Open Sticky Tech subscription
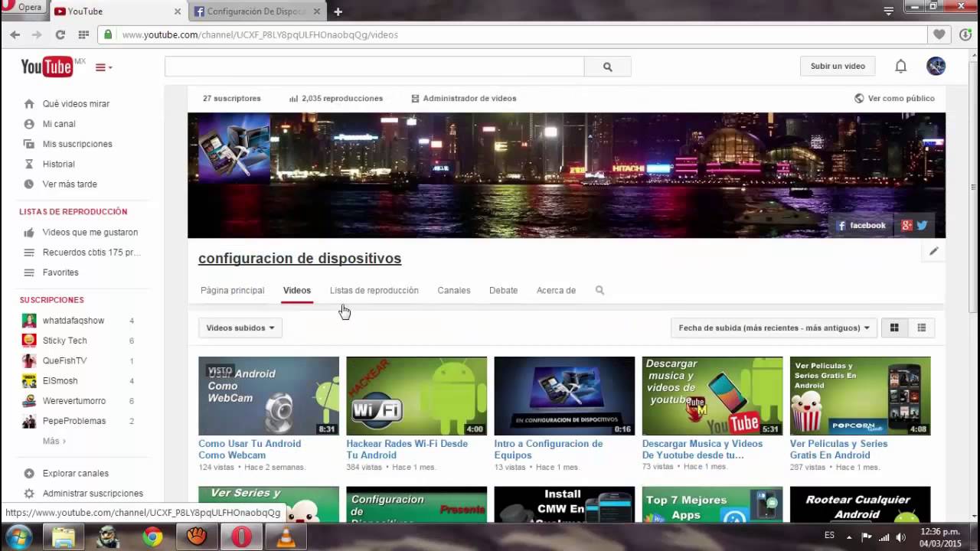Screen dimensions: 980x551 [64, 341]
